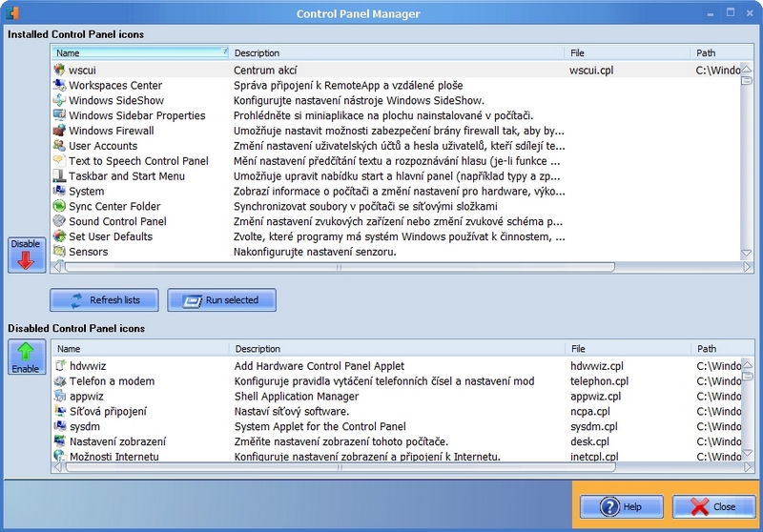763x532 pixels.
Task: Click the Nastavení zobrazení icon
Action: (60, 441)
